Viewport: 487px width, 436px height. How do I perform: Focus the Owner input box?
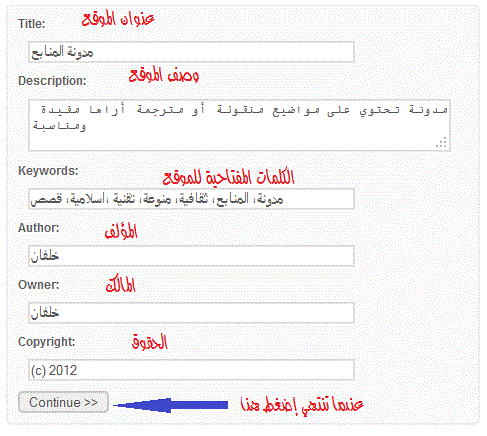coord(191,313)
